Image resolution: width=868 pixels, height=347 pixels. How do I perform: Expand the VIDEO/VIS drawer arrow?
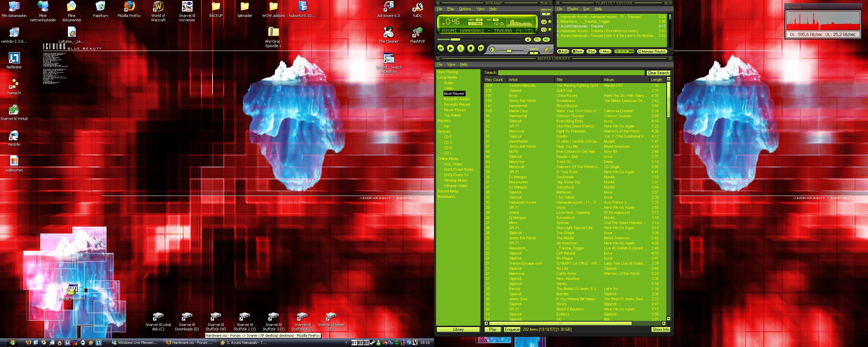(x=546, y=14)
